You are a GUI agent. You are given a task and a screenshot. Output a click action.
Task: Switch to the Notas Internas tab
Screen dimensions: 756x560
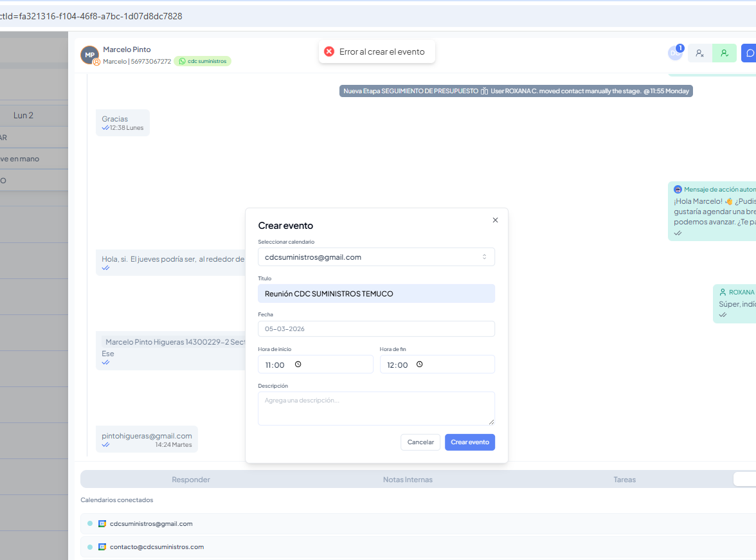tap(408, 480)
